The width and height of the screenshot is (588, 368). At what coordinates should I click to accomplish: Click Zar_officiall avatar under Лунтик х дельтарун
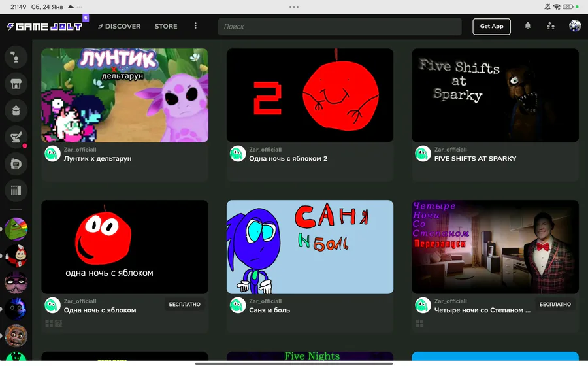point(52,154)
